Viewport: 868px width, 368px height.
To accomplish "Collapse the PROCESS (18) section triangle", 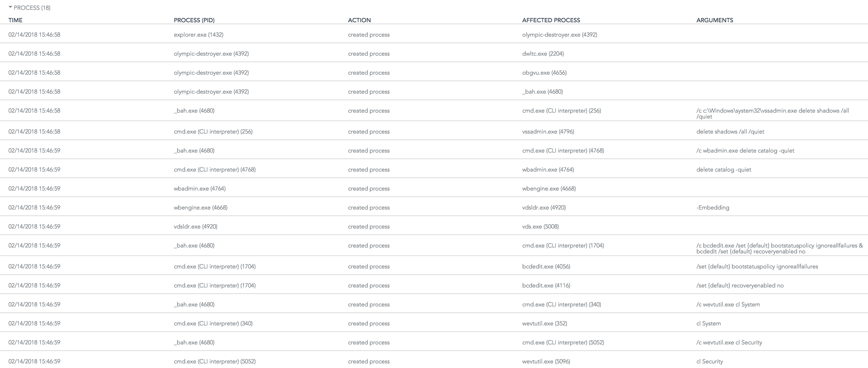I will pyautogui.click(x=10, y=7).
